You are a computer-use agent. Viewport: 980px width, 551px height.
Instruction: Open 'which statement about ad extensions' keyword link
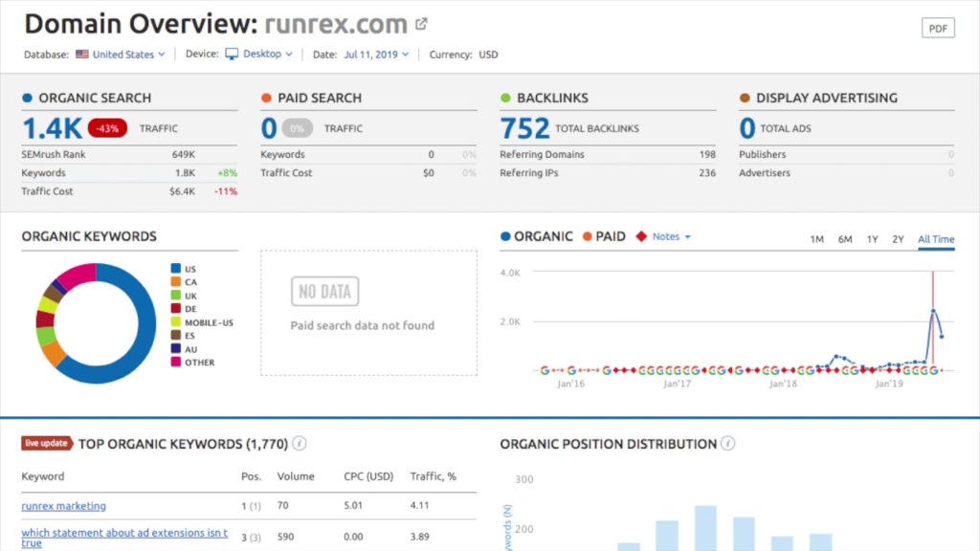124,538
